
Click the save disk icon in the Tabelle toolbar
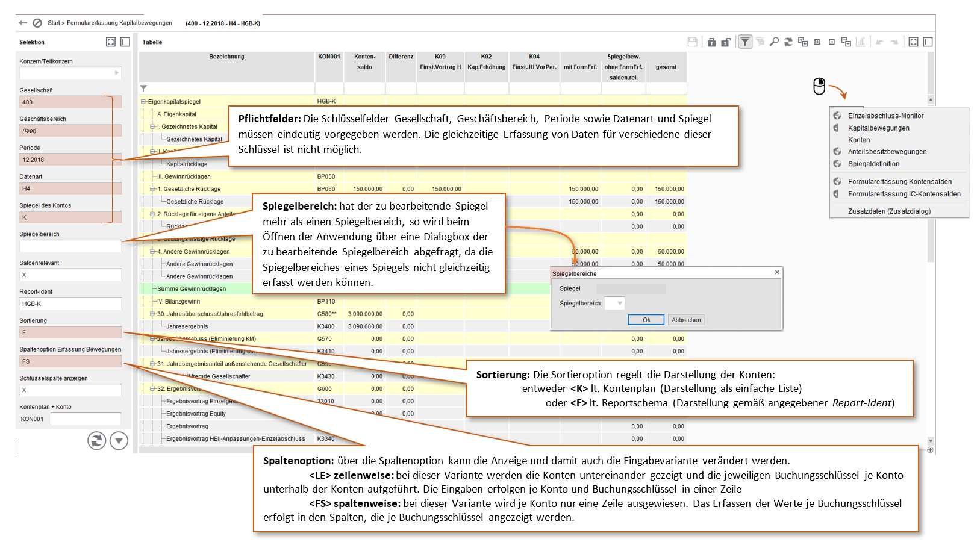(693, 42)
